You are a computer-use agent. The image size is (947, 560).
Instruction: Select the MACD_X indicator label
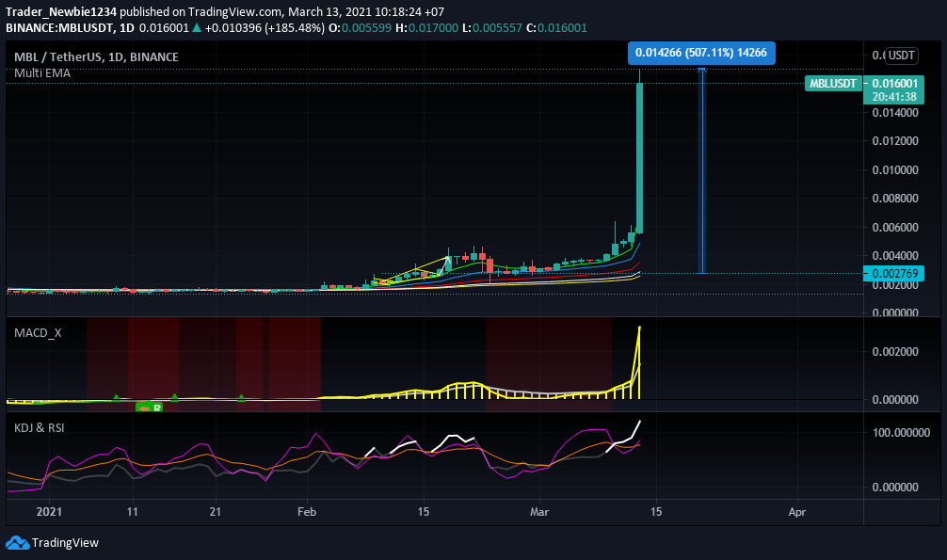pyautogui.click(x=38, y=333)
